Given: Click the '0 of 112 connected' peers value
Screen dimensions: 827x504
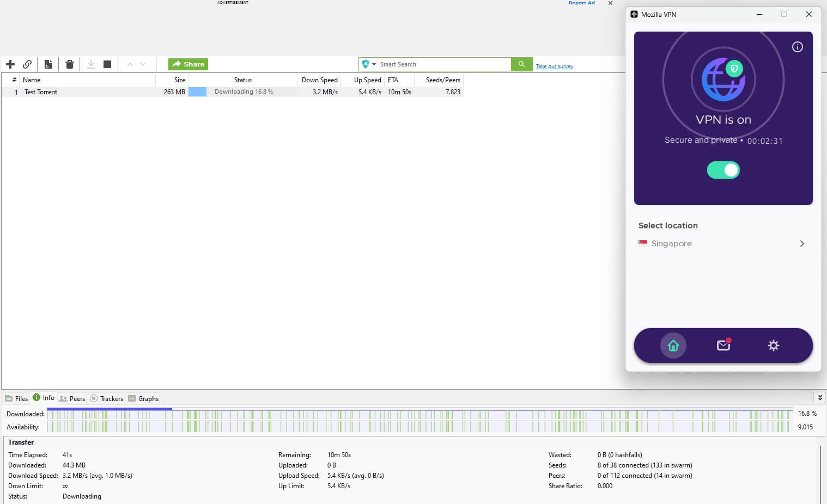Looking at the screenshot, I should (644, 476).
